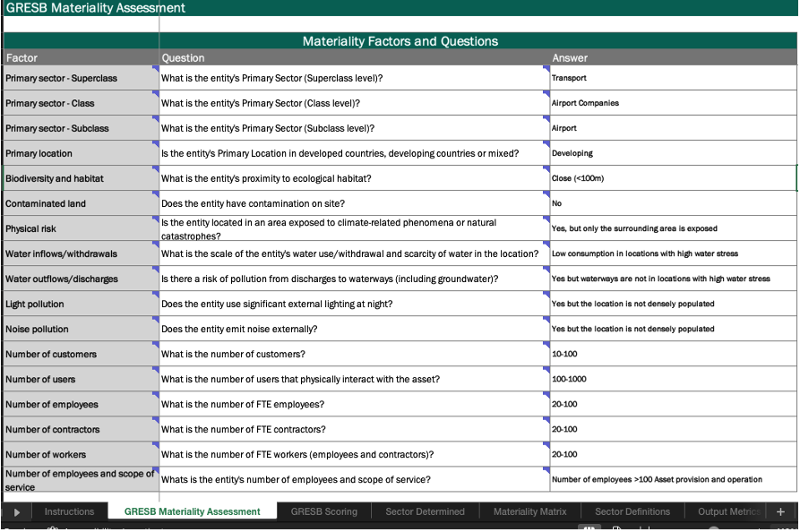Viewport: 800px width, 532px height.
Task: Switch to the Instructions sheet tab
Action: 69,511
